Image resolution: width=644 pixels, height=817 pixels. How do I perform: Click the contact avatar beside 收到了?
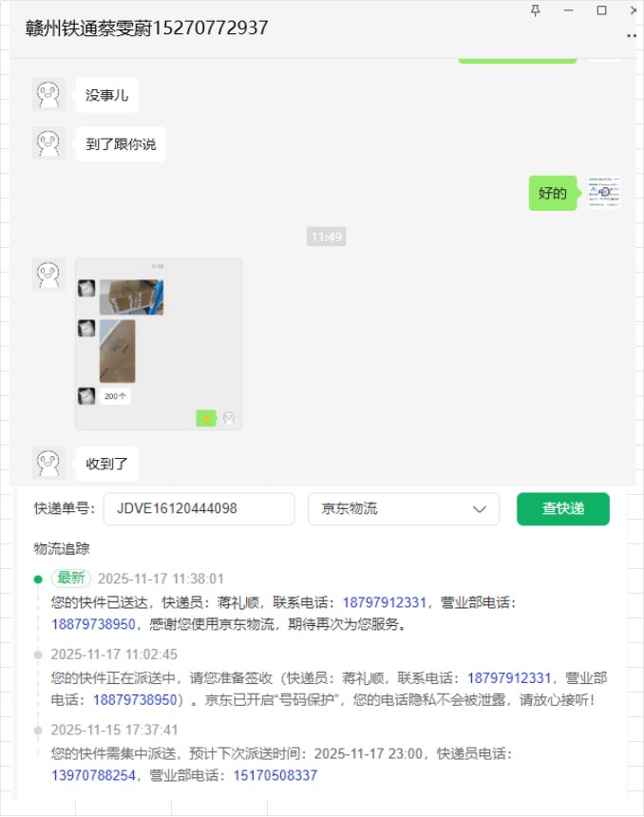click(48, 463)
